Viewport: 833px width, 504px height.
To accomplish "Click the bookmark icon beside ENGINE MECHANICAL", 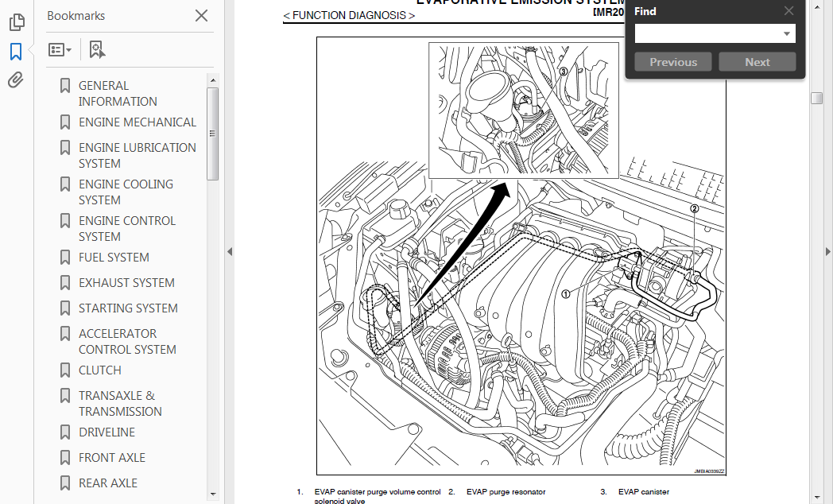I will pyautogui.click(x=65, y=122).
